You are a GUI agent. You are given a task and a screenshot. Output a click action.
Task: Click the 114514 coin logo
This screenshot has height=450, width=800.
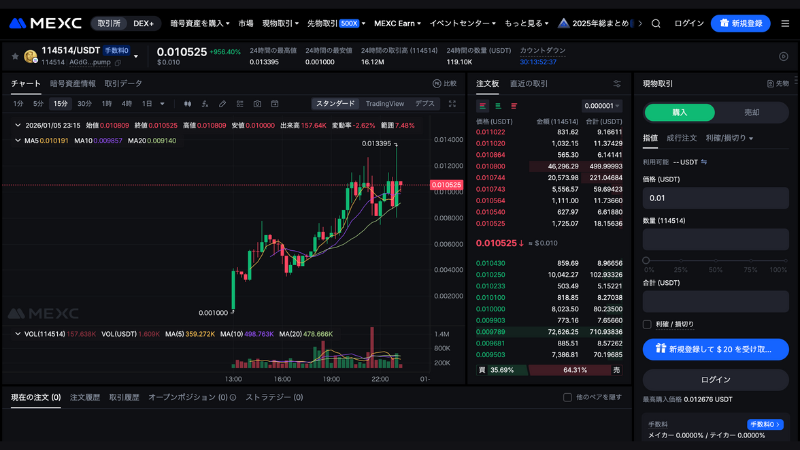pos(31,56)
